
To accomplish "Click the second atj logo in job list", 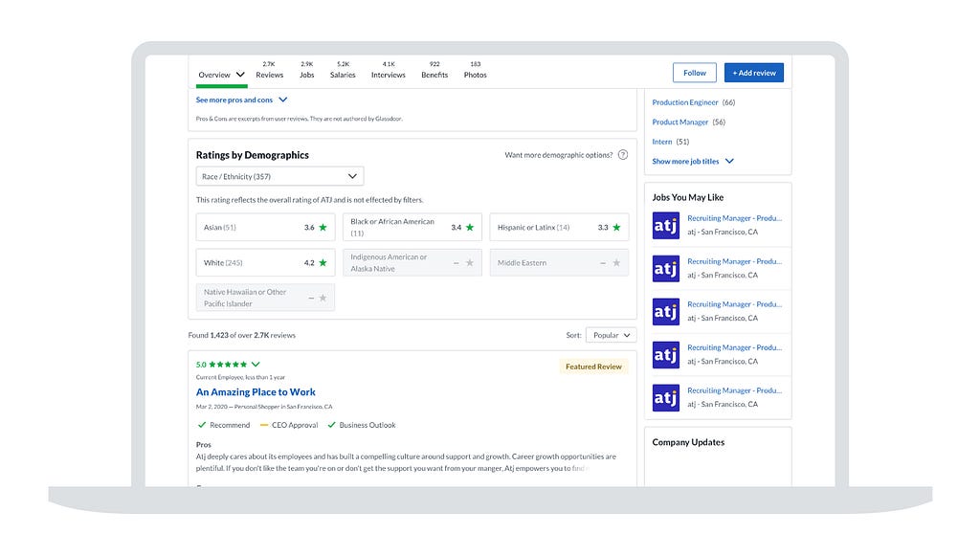I will coord(666,269).
